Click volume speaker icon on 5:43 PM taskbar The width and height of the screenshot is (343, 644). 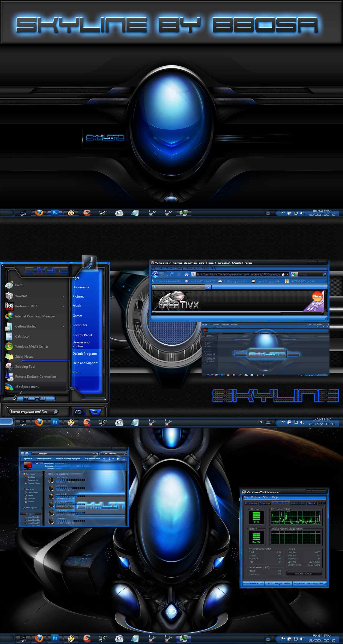302,213
